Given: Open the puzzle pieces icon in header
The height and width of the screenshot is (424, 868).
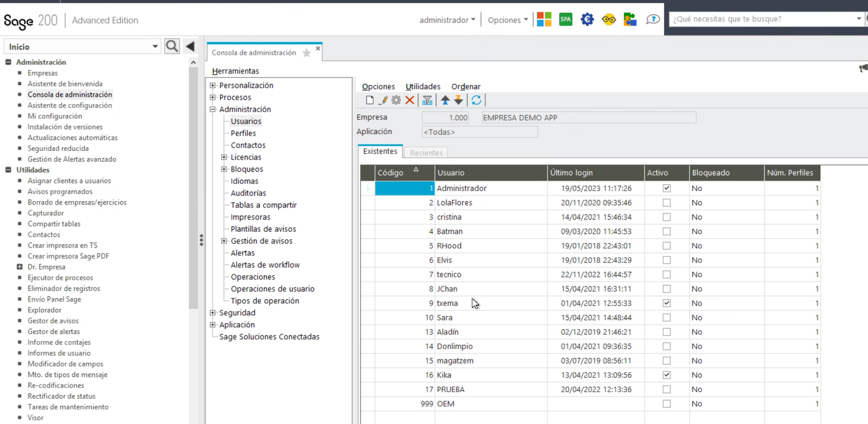Looking at the screenshot, I should coord(630,20).
